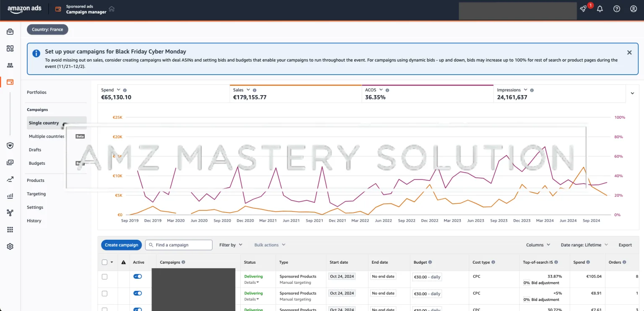The image size is (644, 311).
Task: Open the connected nodes icon in left rail
Action: 10,213
